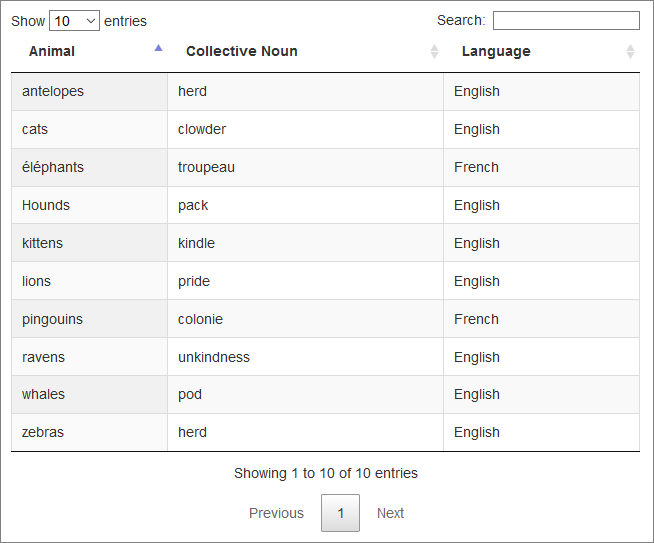This screenshot has width=654, height=543.
Task: Click the Language column sort arrows icon
Action: [630, 52]
